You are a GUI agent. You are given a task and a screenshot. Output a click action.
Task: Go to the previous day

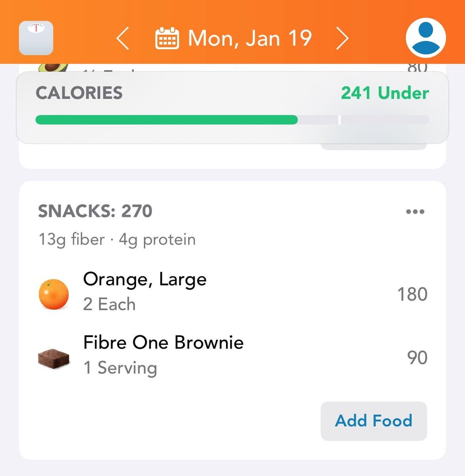coord(123,39)
